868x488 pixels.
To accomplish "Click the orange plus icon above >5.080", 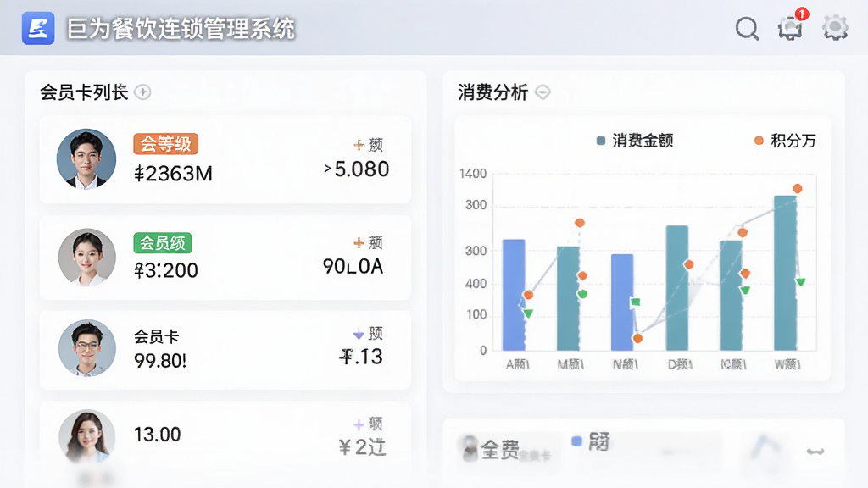I will pyautogui.click(x=359, y=145).
